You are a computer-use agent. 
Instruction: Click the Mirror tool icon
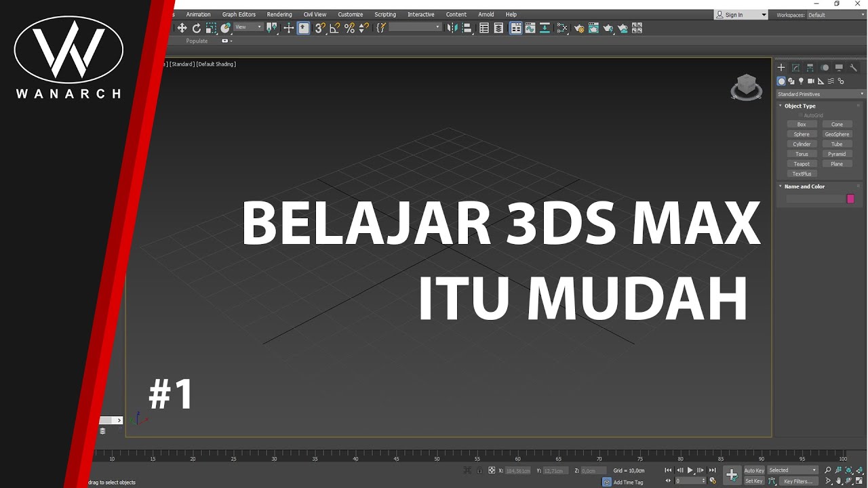[452, 28]
